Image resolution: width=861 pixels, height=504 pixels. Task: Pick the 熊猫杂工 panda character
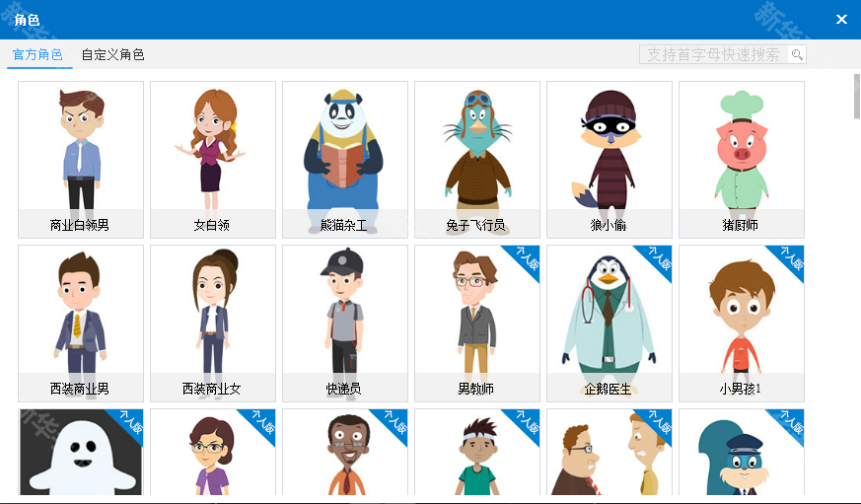[x=345, y=158]
